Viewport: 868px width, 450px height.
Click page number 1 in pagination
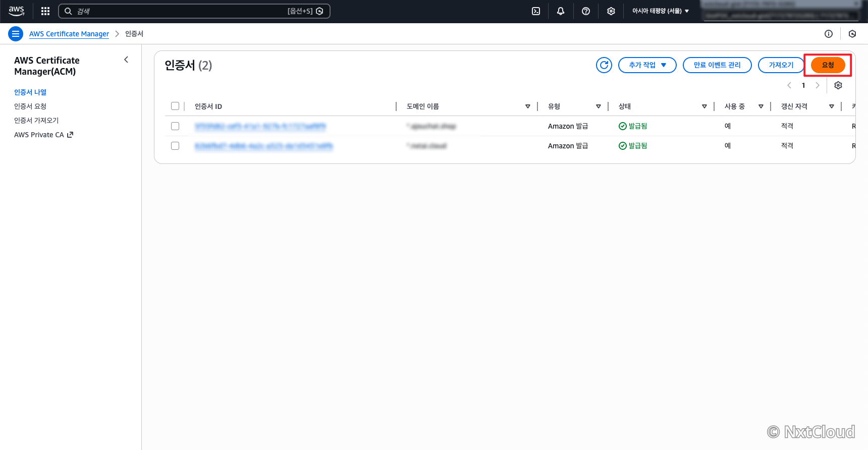[x=803, y=85]
